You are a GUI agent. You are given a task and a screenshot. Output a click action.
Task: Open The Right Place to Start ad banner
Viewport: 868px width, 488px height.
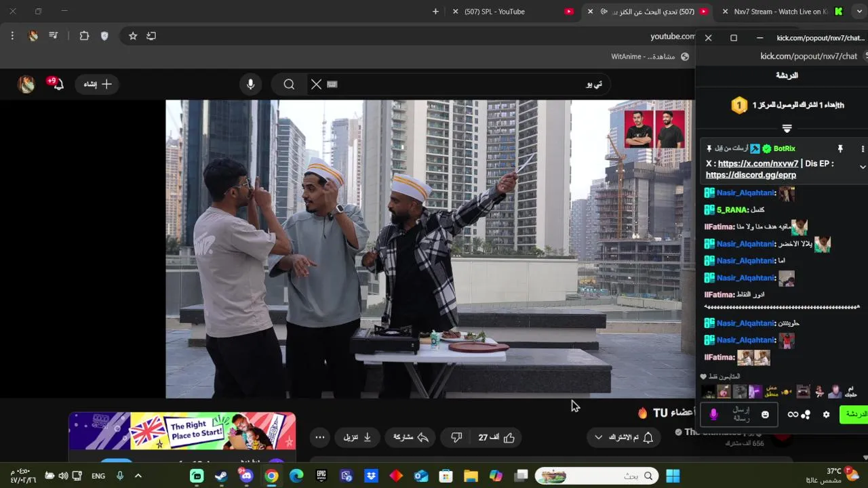coord(182,431)
